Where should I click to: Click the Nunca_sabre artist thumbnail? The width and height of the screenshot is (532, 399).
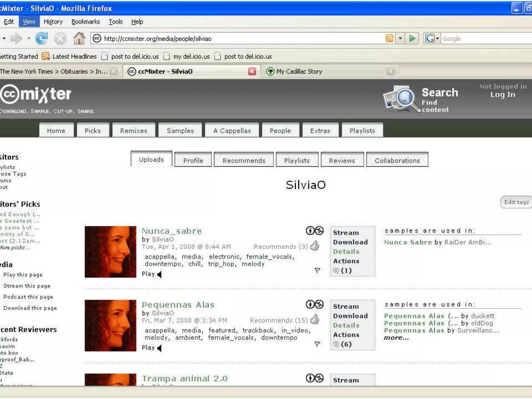(110, 252)
